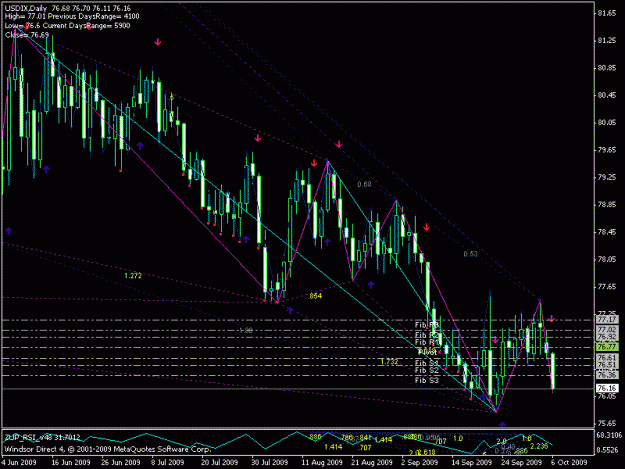Select the 'High= 77.01 Previous DaysRange= 4100' line

(x=72, y=17)
